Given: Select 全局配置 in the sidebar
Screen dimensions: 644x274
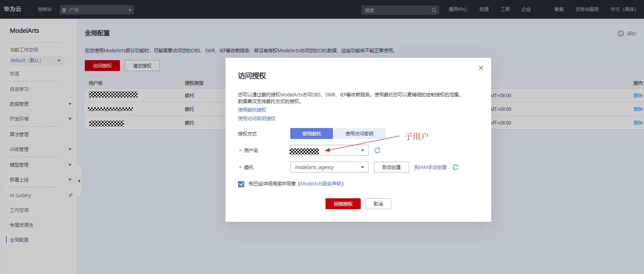Looking at the screenshot, I should pyautogui.click(x=19, y=240).
